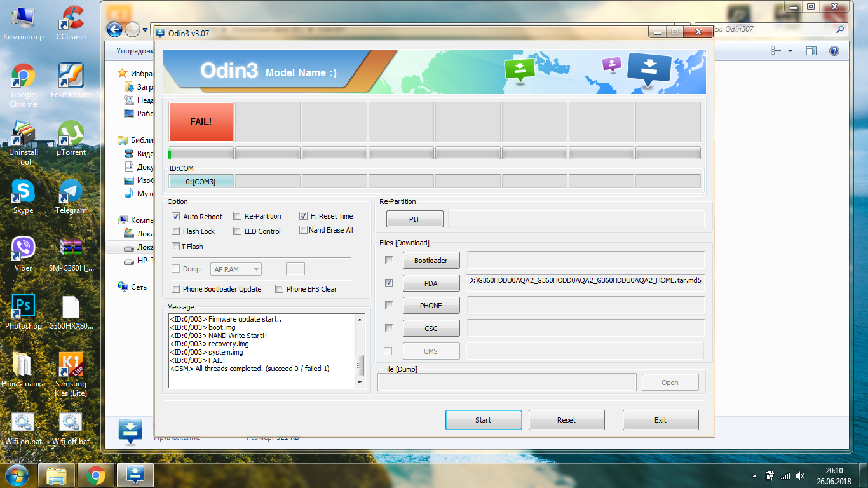Open the Explorer view options dropdown arrow
868x488 pixels.
coord(790,51)
